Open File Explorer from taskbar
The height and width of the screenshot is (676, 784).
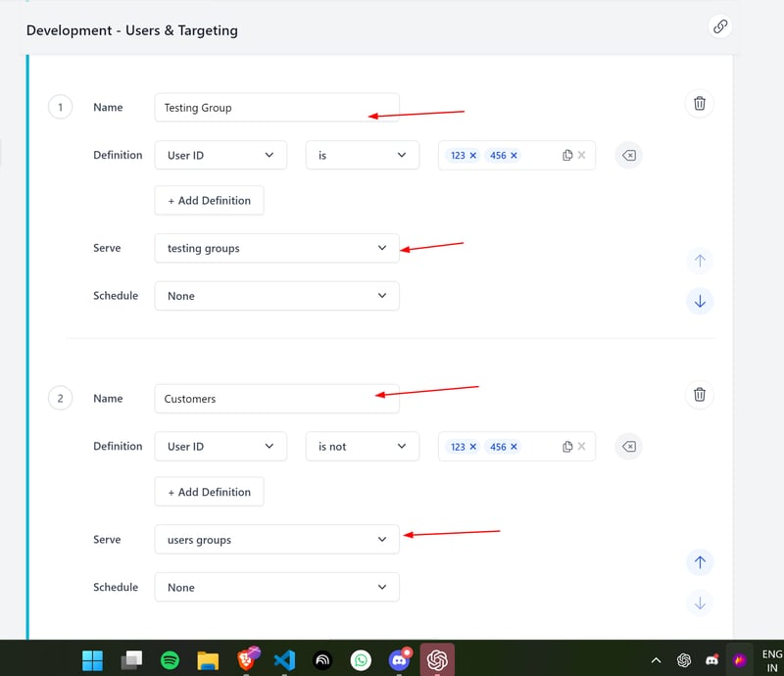tap(208, 660)
